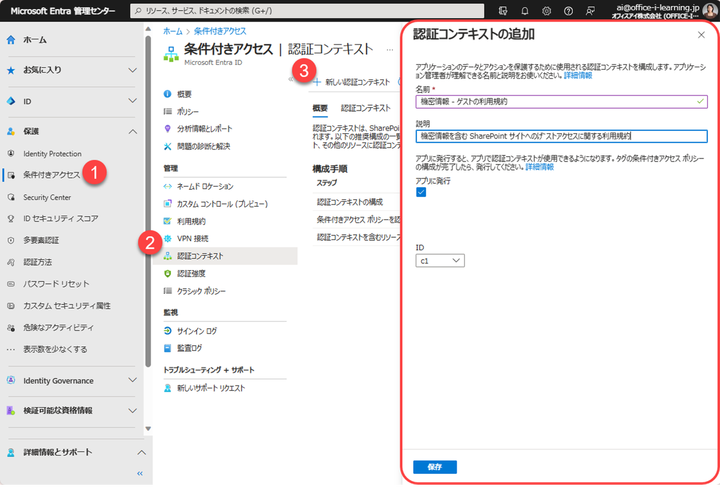
Task: Open 詳細情報 link above アプリに発行
Action: click(540, 167)
